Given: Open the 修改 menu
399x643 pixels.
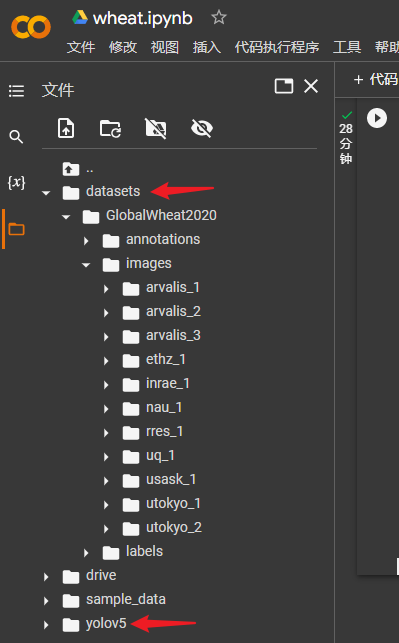Looking at the screenshot, I should (x=123, y=47).
